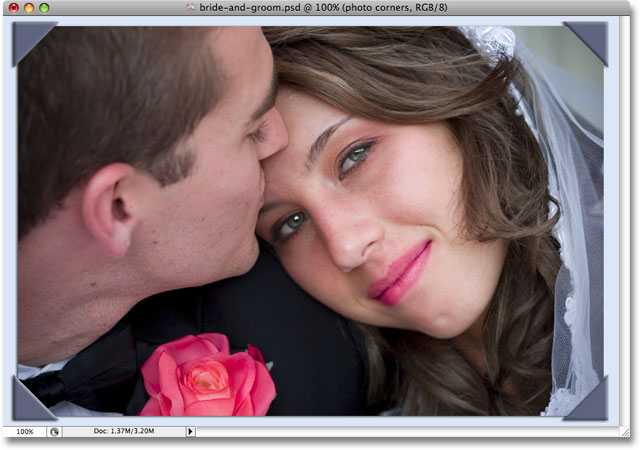The image size is (640, 450).
Task: Click the window resize grip corner
Action: click(x=625, y=432)
